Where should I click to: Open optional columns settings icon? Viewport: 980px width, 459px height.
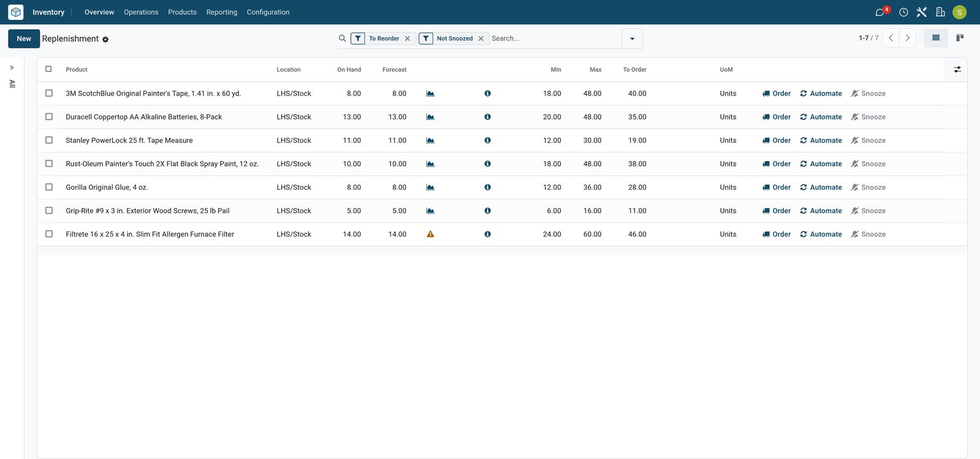click(957, 70)
